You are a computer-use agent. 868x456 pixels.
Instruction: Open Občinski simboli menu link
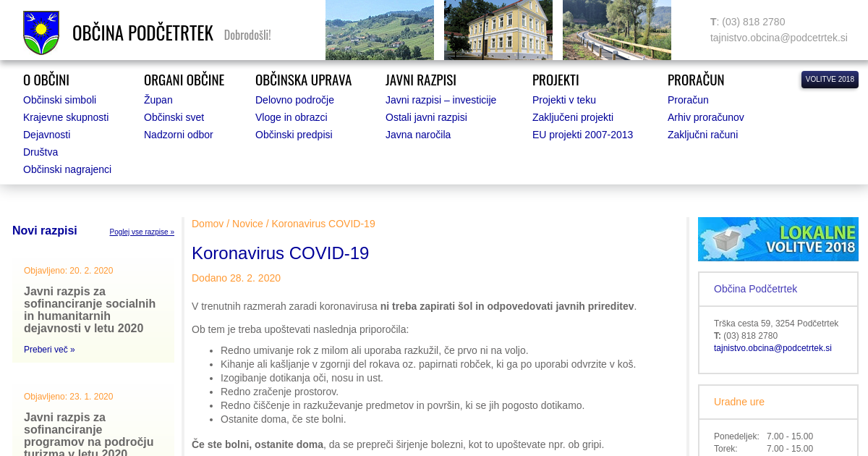pyautogui.click(x=59, y=100)
